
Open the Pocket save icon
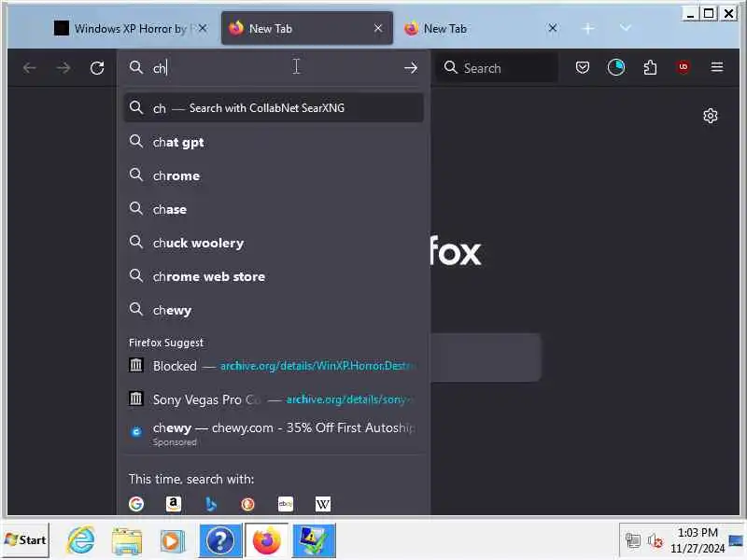coord(582,67)
